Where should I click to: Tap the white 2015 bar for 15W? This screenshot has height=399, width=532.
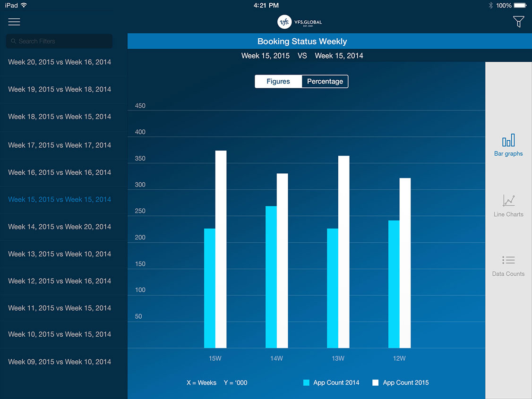(221, 249)
